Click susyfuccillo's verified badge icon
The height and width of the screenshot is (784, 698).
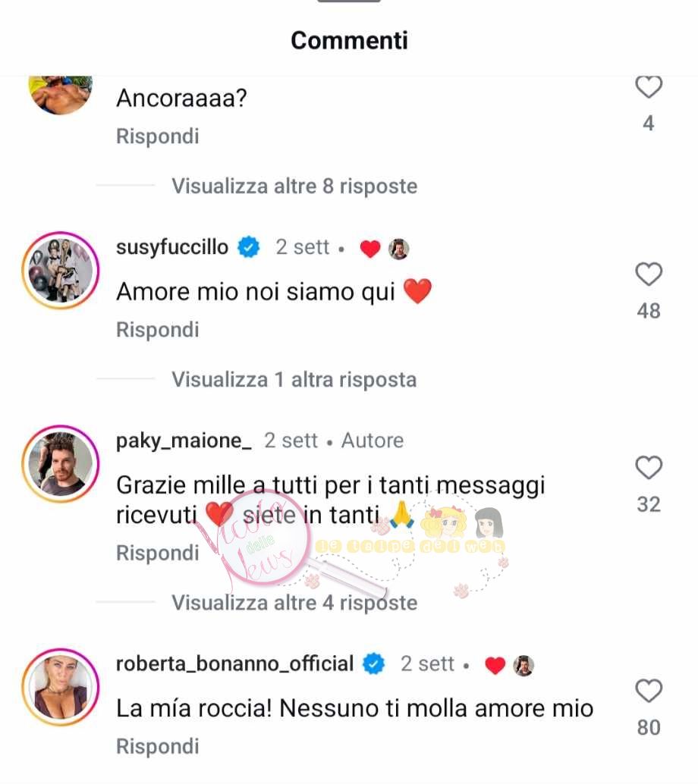[249, 247]
